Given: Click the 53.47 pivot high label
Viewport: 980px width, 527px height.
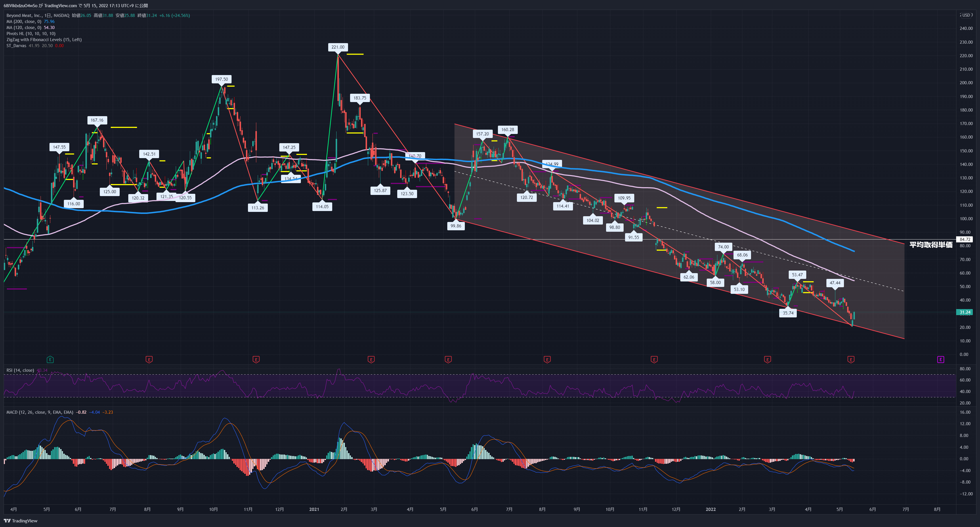Looking at the screenshot, I should click(797, 275).
